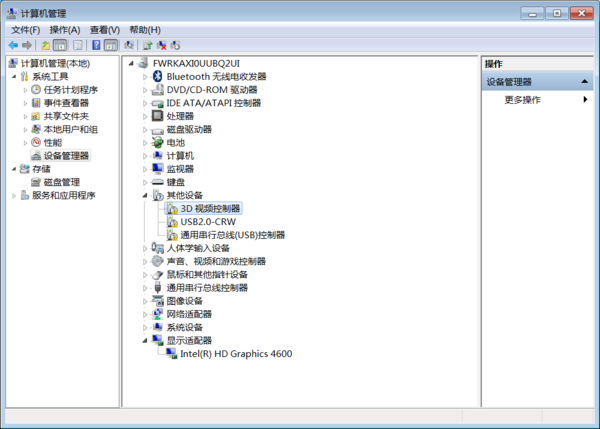Toggle the Show/Hide Action Pane toolbar icon
The image size is (600, 429).
111,46
